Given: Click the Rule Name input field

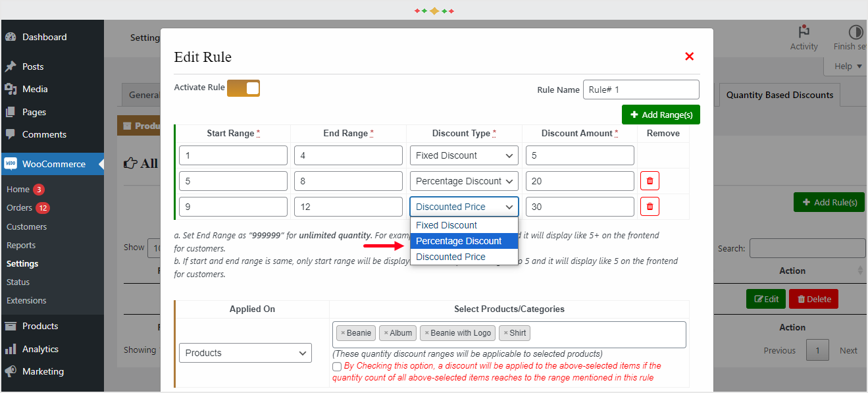Looking at the screenshot, I should (640, 89).
